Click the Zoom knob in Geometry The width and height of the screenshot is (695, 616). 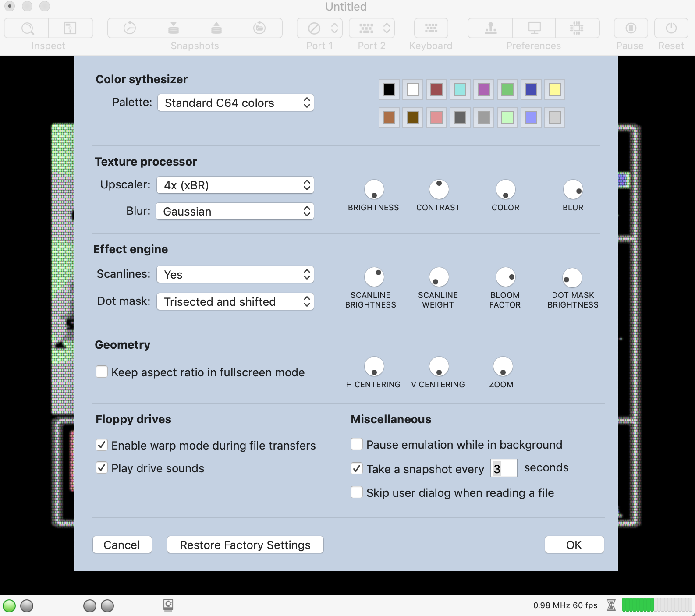pos(503,367)
